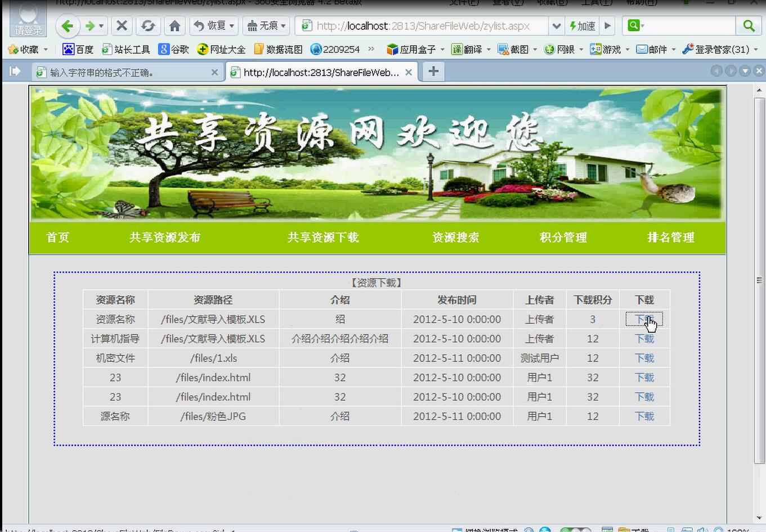Open the 谷歌 bookmark
Screen dimensions: 766x532
174,50
